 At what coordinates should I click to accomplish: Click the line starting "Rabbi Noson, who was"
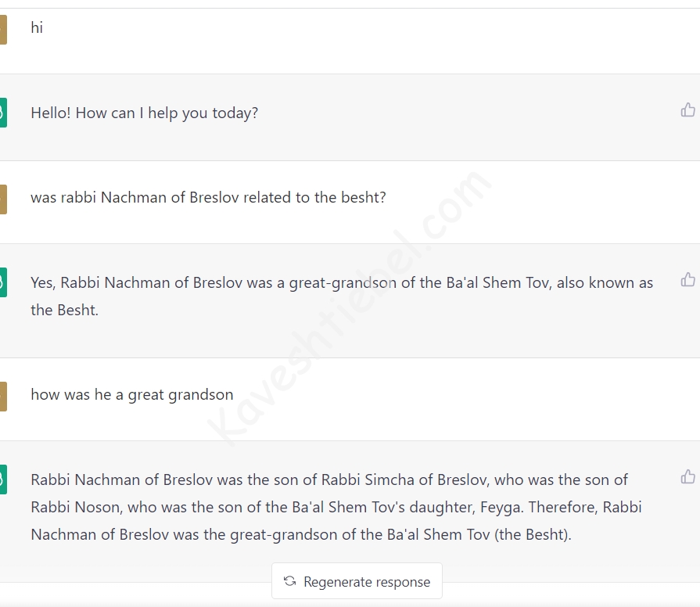336,508
